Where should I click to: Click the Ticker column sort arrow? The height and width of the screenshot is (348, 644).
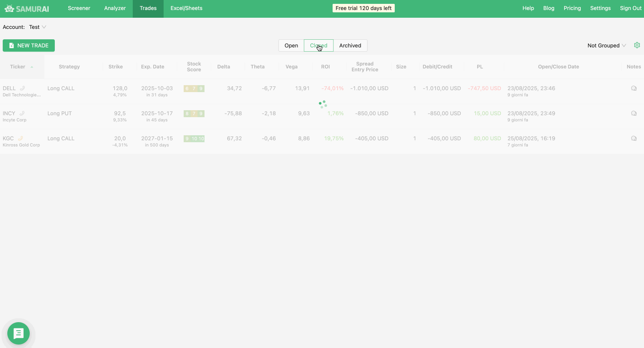pyautogui.click(x=31, y=66)
